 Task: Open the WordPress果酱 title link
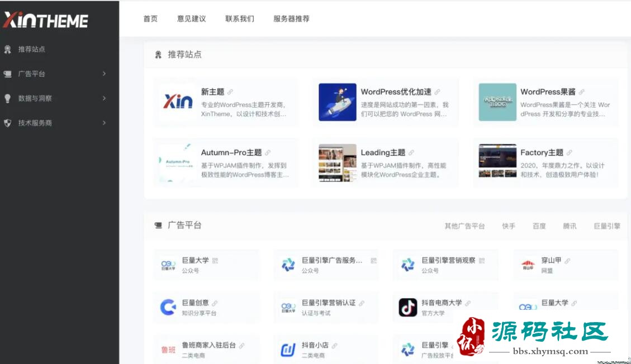coord(548,92)
